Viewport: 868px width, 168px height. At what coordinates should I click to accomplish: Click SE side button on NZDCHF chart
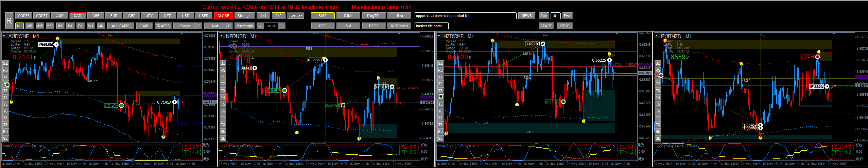tap(440, 138)
